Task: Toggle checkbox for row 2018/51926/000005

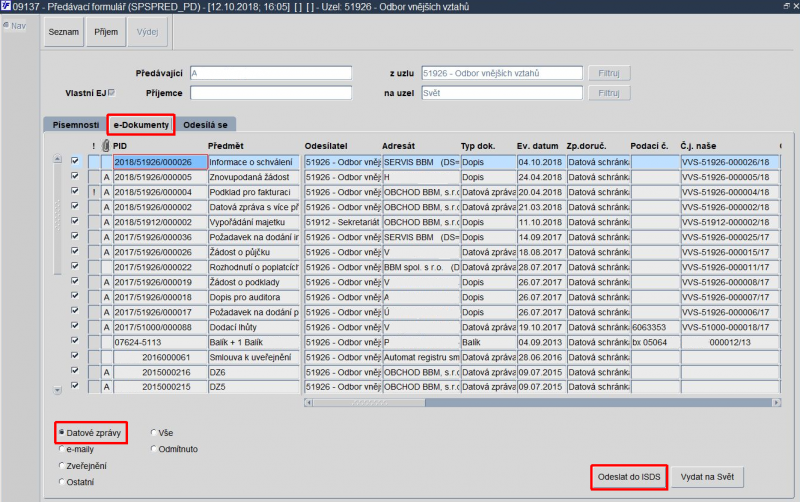Action: [75, 176]
